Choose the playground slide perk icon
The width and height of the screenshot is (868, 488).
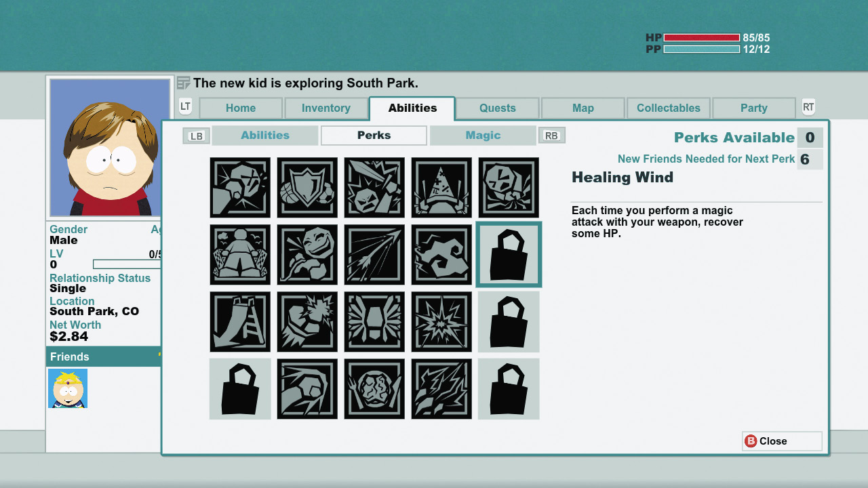tap(240, 322)
